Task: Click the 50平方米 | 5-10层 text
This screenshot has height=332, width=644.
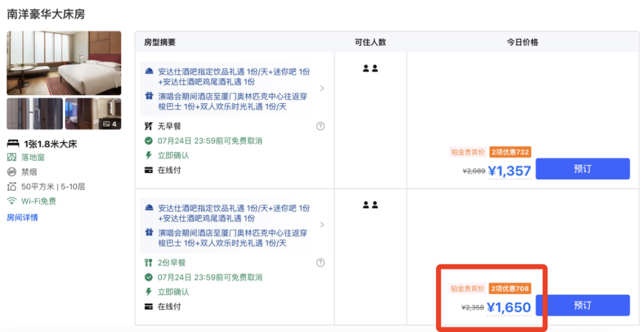Action: (x=54, y=187)
